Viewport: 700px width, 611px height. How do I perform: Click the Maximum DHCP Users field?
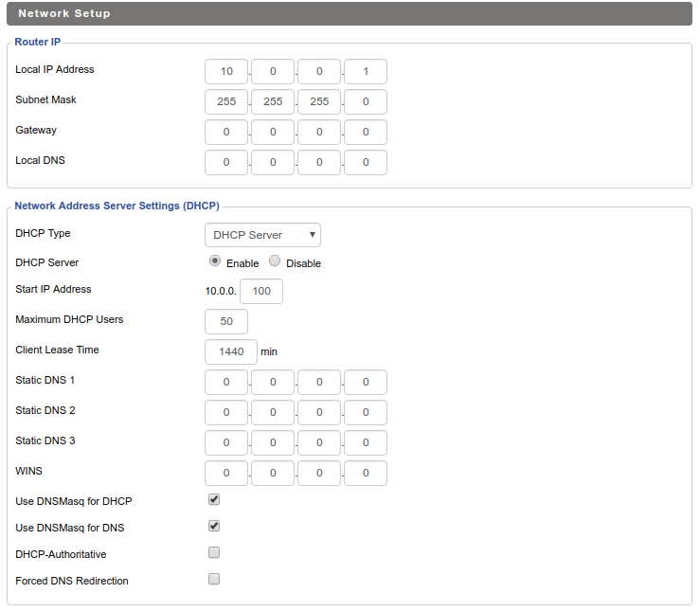point(226,321)
